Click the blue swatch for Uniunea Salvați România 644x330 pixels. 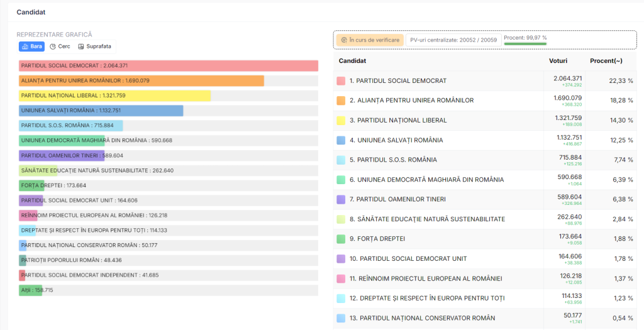[341, 140]
